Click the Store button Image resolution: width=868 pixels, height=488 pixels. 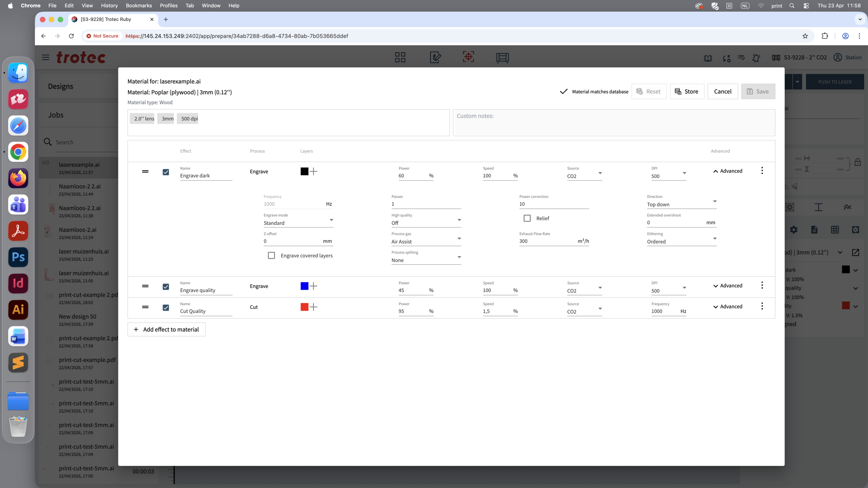click(x=687, y=91)
